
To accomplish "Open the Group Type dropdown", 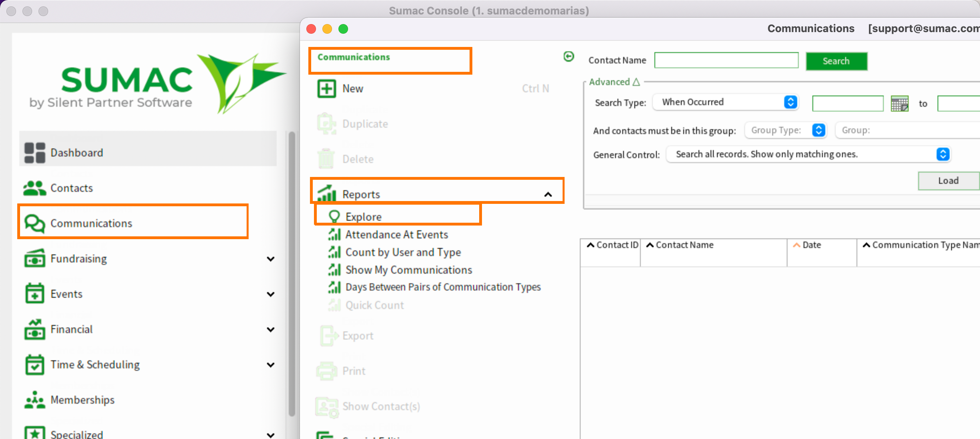I will point(785,130).
